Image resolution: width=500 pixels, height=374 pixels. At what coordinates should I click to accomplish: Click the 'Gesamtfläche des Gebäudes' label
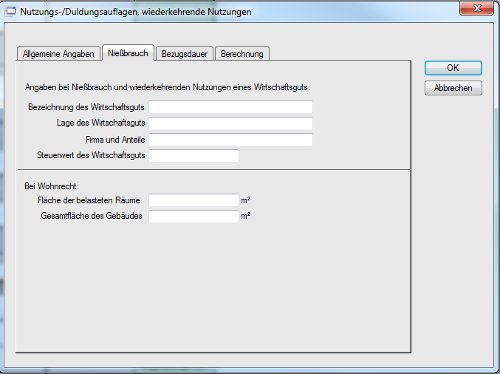[x=92, y=216]
